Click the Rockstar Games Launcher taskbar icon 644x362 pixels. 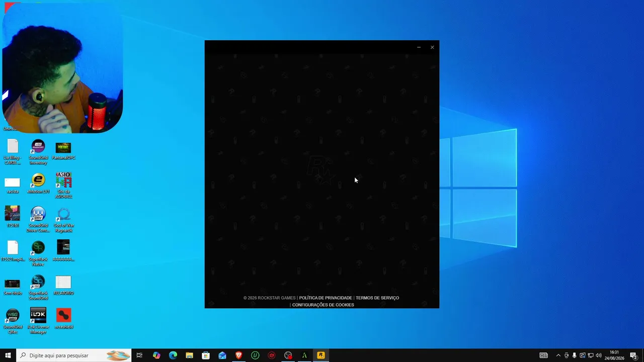tap(320, 355)
